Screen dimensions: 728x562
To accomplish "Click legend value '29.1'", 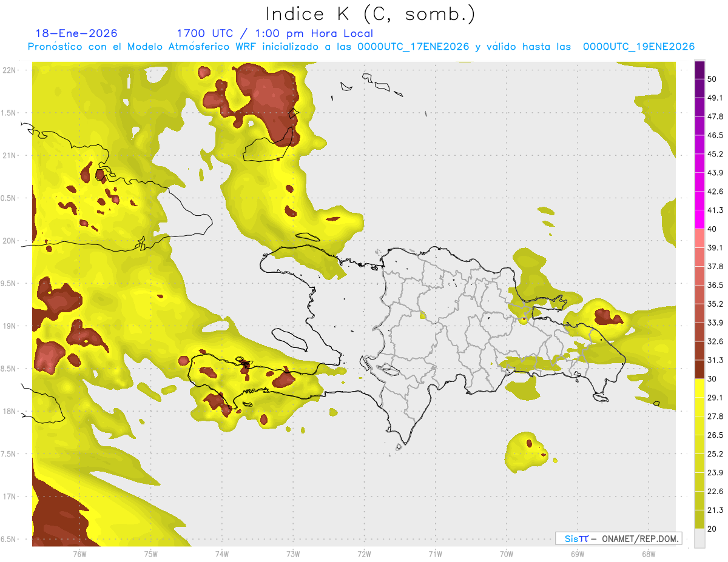I will (x=715, y=398).
